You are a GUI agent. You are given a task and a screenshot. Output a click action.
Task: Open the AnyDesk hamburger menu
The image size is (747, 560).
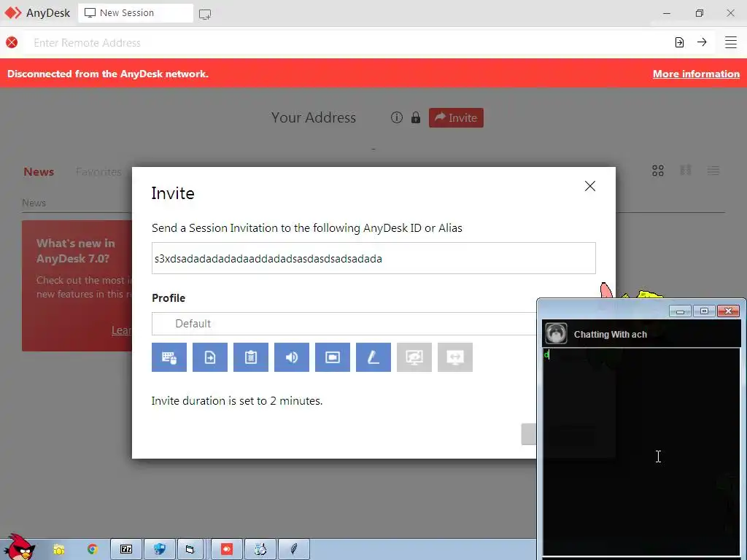731,42
